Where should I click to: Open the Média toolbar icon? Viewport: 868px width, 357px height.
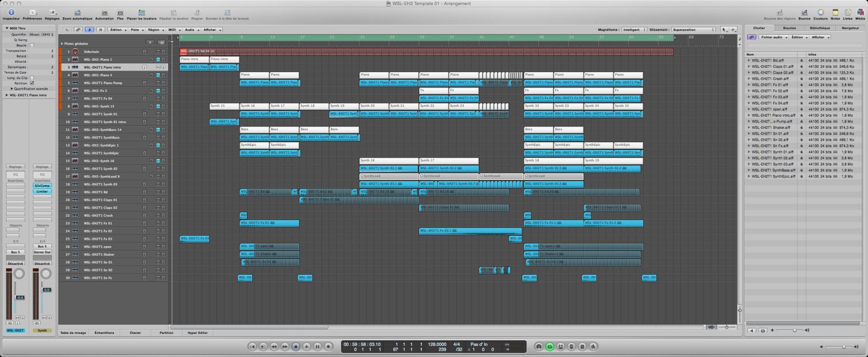(860, 13)
